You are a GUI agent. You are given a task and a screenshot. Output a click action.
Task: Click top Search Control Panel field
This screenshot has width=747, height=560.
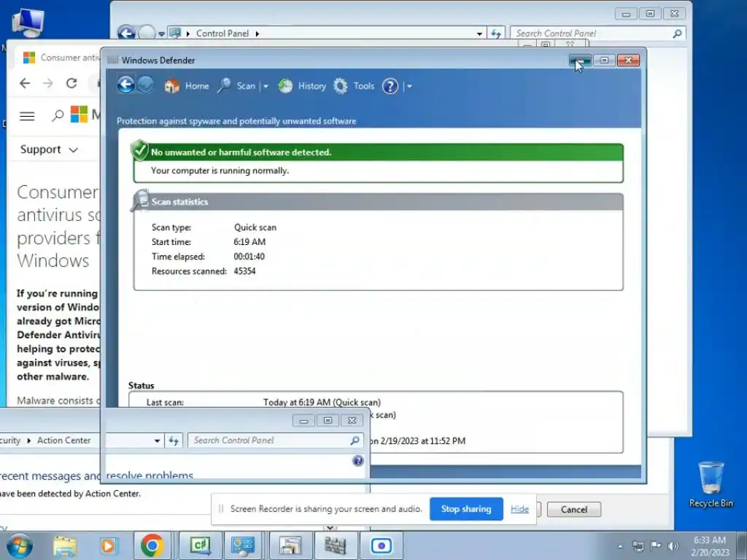598,34
